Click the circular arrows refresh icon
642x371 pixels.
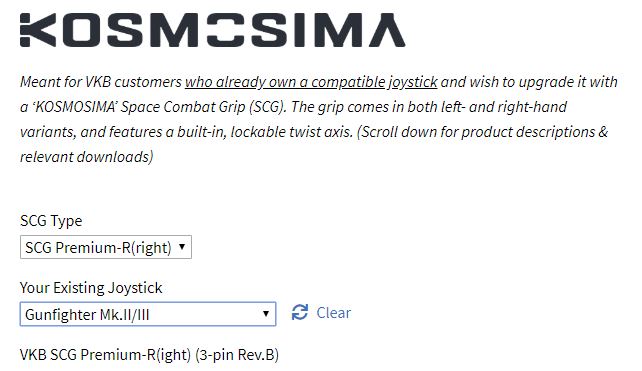300,312
